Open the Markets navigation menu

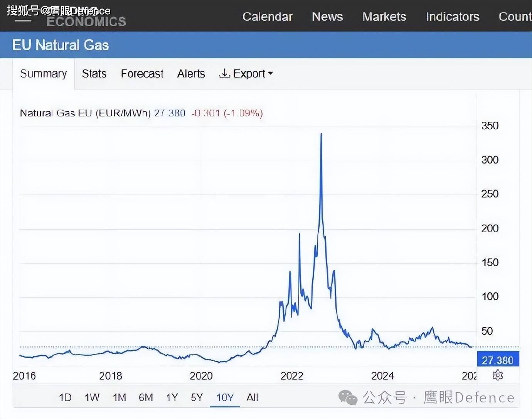click(x=384, y=17)
